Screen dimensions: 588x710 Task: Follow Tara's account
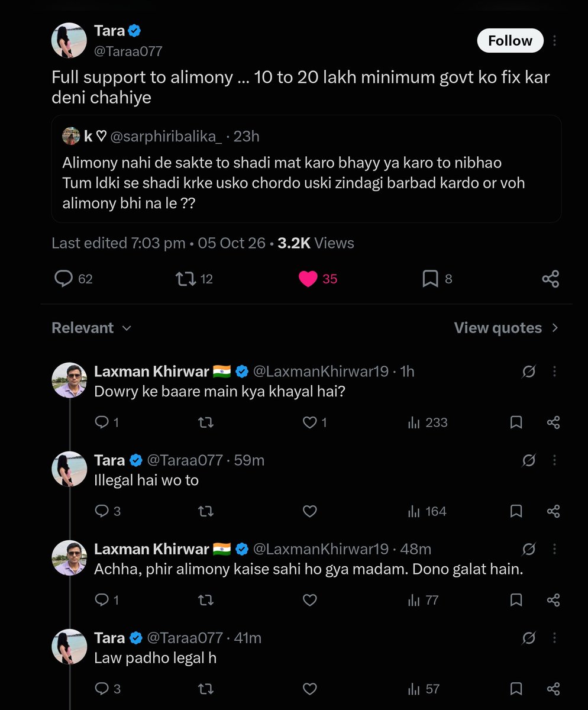[x=510, y=41]
